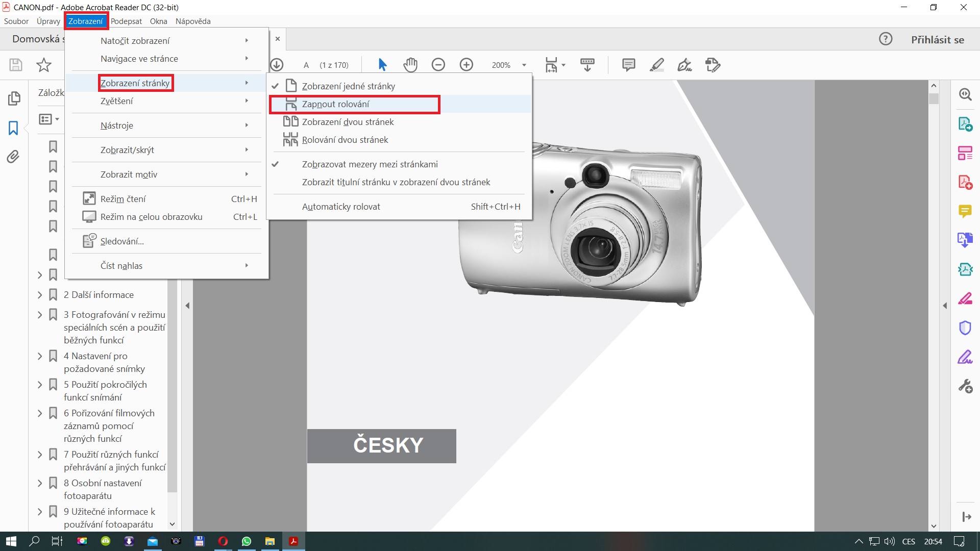Toggle Zobrazení jedné stránky checked option
This screenshot has height=551, width=980.
click(348, 86)
